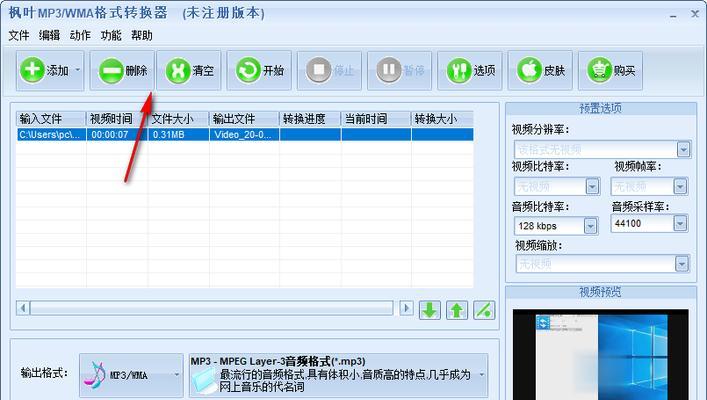
Task: Click the list's right scroll arrow
Action: coord(406,308)
